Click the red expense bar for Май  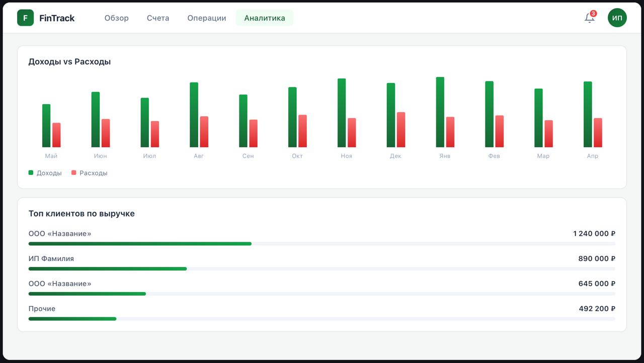(56, 135)
